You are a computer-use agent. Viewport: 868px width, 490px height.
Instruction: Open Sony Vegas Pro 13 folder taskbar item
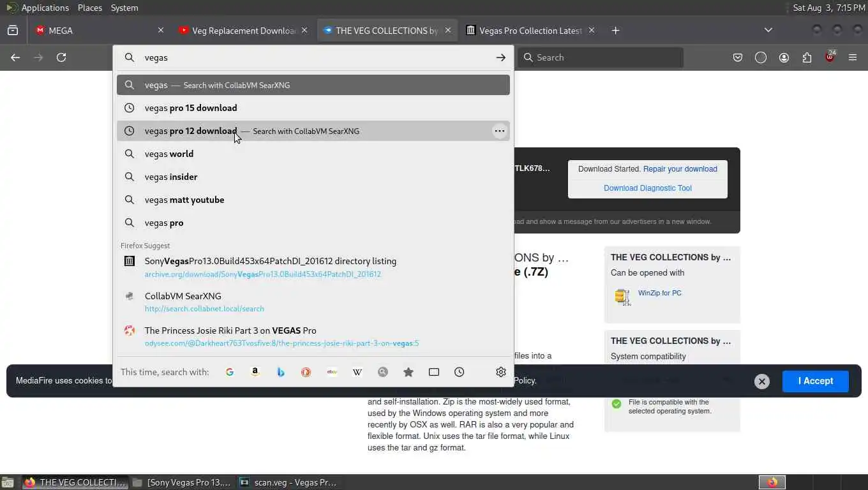click(x=183, y=482)
